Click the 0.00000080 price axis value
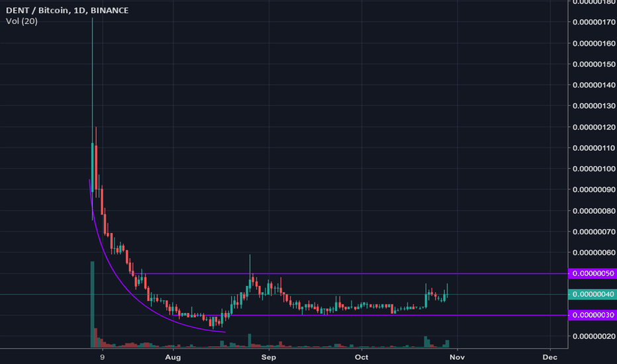The width and height of the screenshot is (617, 364). (x=594, y=211)
